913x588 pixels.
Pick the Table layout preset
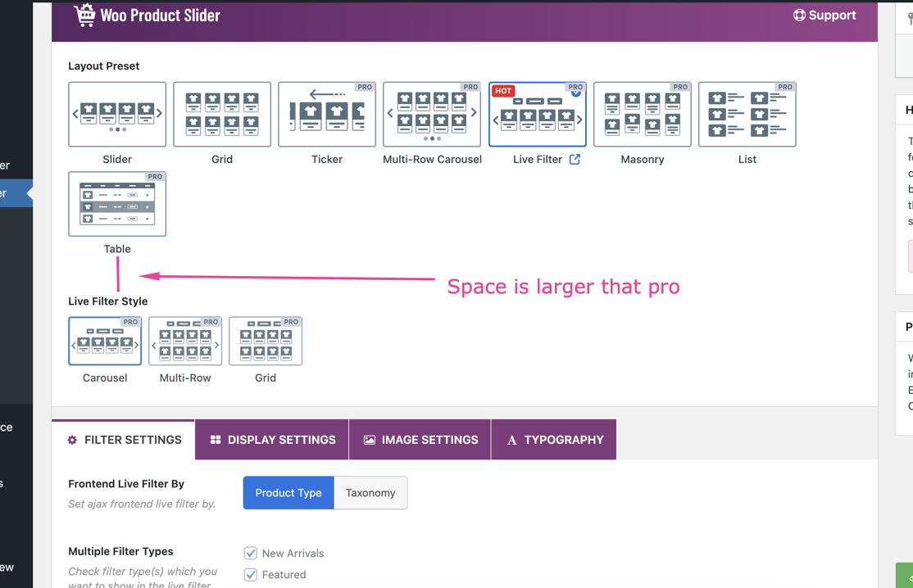point(117,204)
